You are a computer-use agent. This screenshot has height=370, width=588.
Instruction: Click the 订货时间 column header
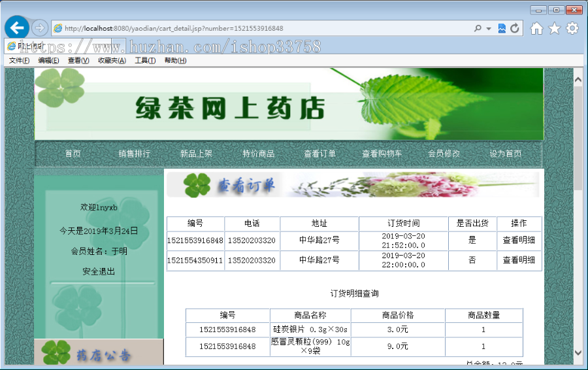[x=404, y=224]
